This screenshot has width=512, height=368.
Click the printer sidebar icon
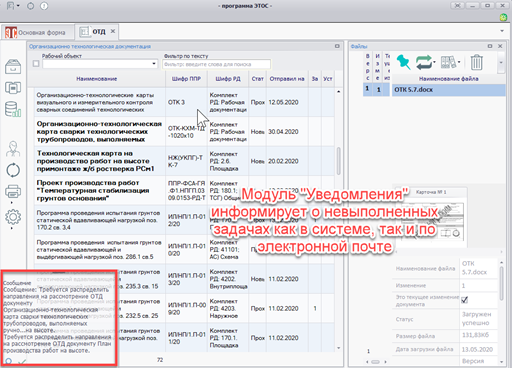pos(13,191)
